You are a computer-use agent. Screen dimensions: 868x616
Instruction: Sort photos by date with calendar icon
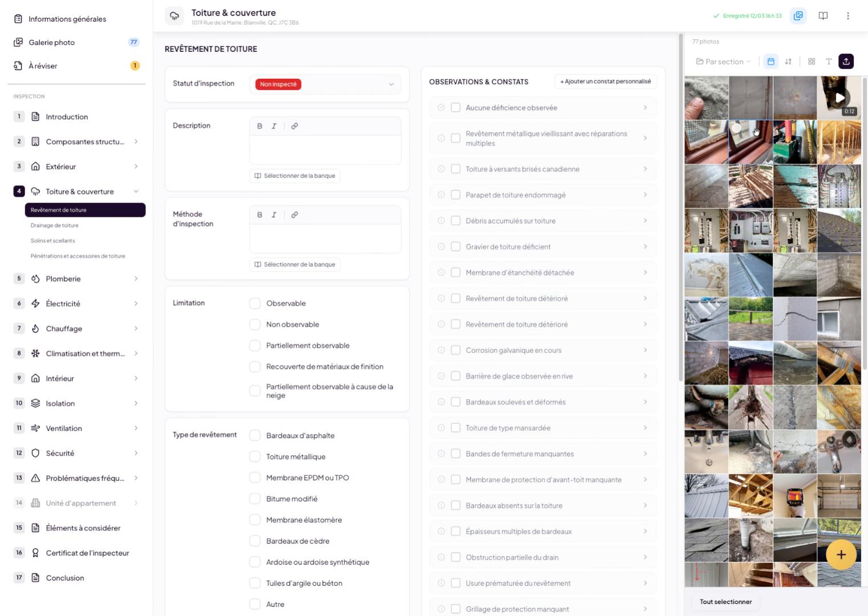(771, 62)
